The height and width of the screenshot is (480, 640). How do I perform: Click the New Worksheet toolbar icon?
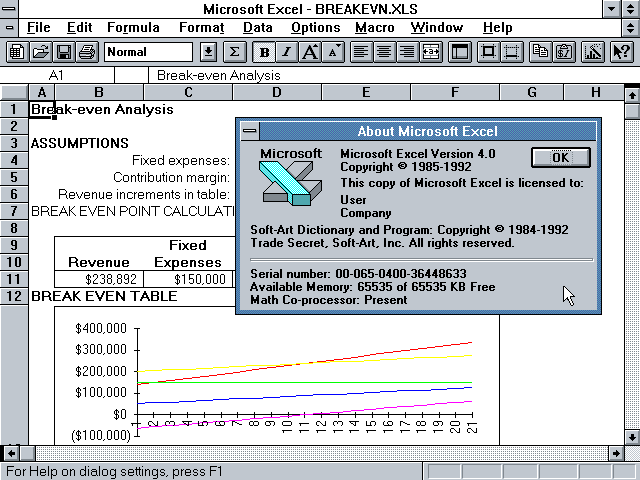pyautogui.click(x=16, y=52)
